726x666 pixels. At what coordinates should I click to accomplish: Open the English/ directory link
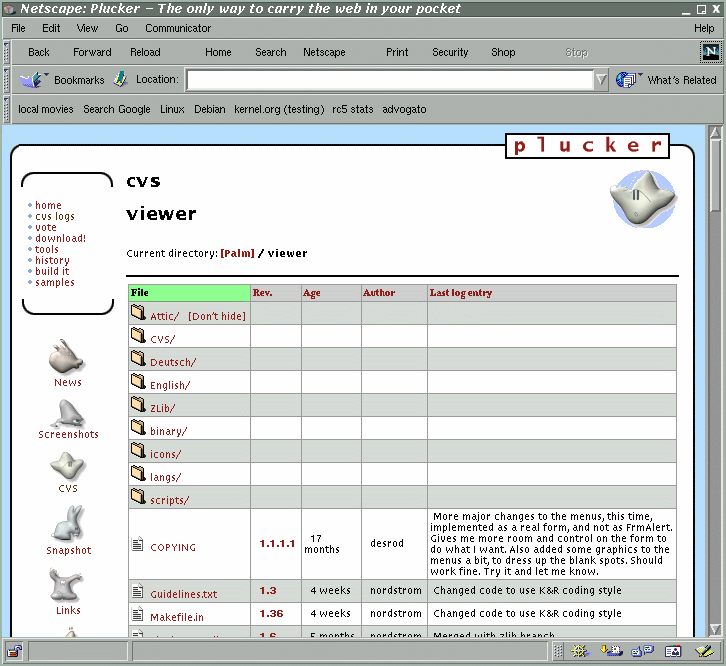pos(170,385)
